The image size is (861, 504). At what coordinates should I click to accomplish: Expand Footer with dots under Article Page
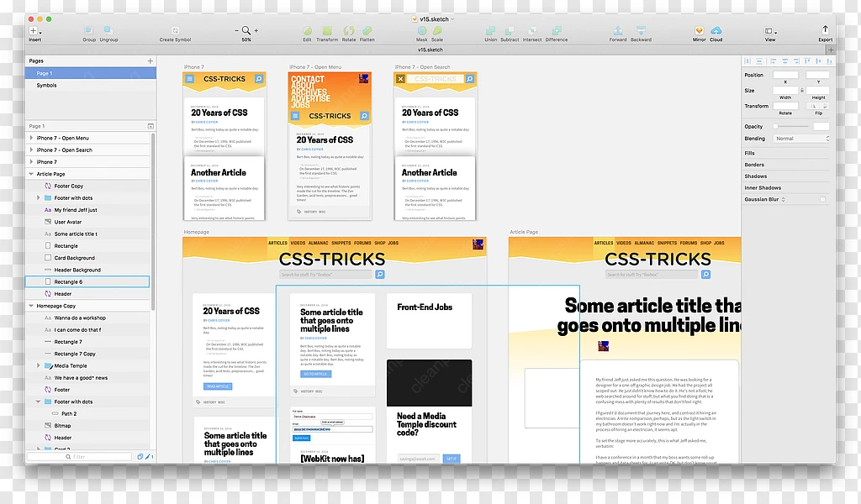(39, 198)
